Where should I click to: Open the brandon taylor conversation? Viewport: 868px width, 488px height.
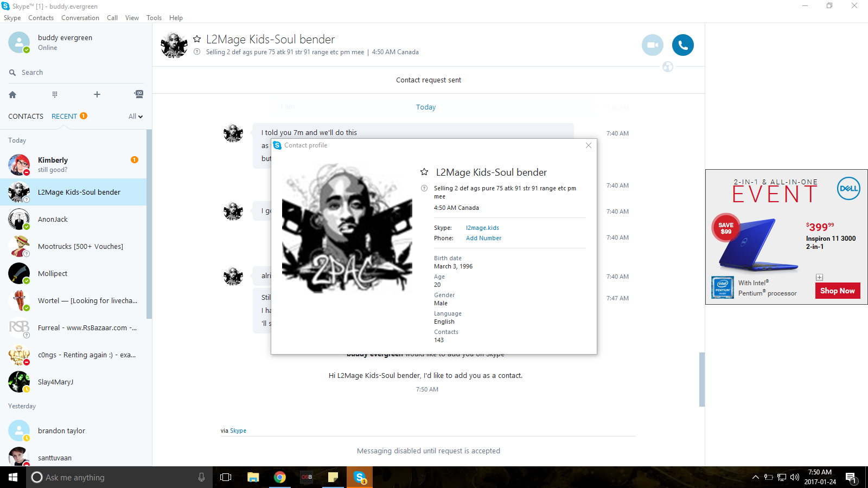click(x=73, y=431)
